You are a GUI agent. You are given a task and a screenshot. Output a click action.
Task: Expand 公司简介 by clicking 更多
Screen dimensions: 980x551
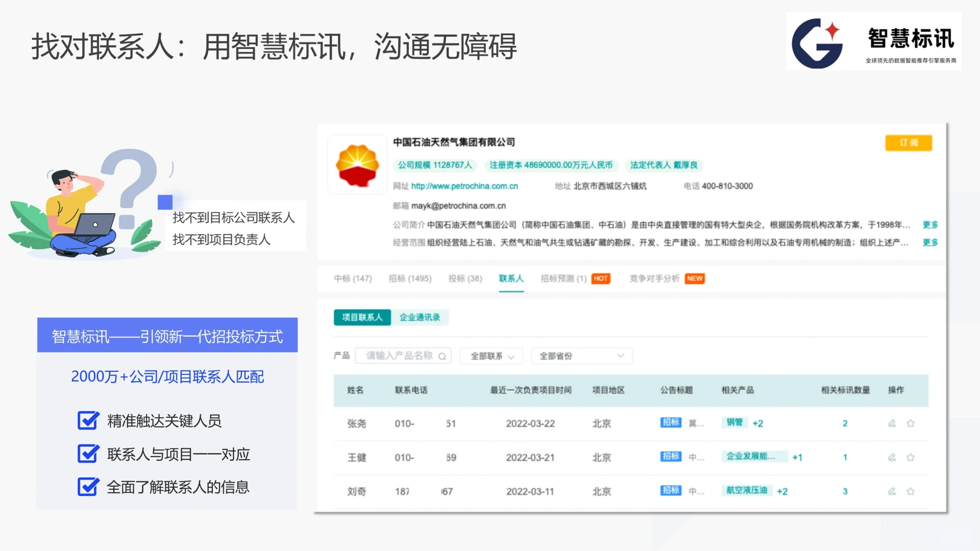tap(929, 224)
